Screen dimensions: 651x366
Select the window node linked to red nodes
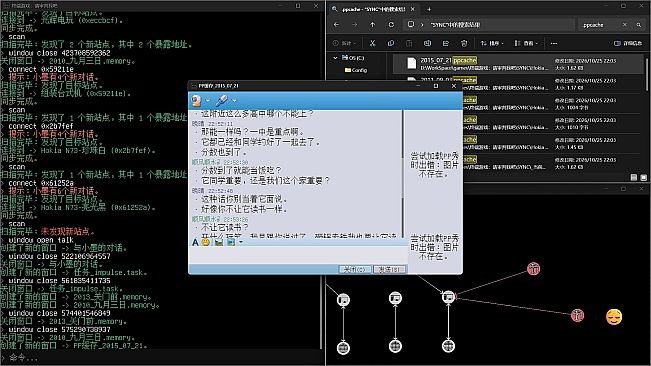[448, 297]
